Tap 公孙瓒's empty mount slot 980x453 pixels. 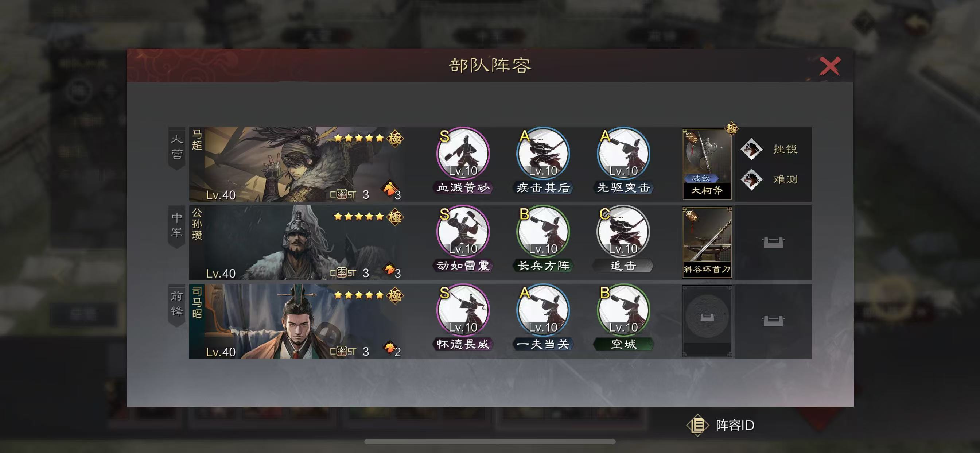click(x=773, y=243)
